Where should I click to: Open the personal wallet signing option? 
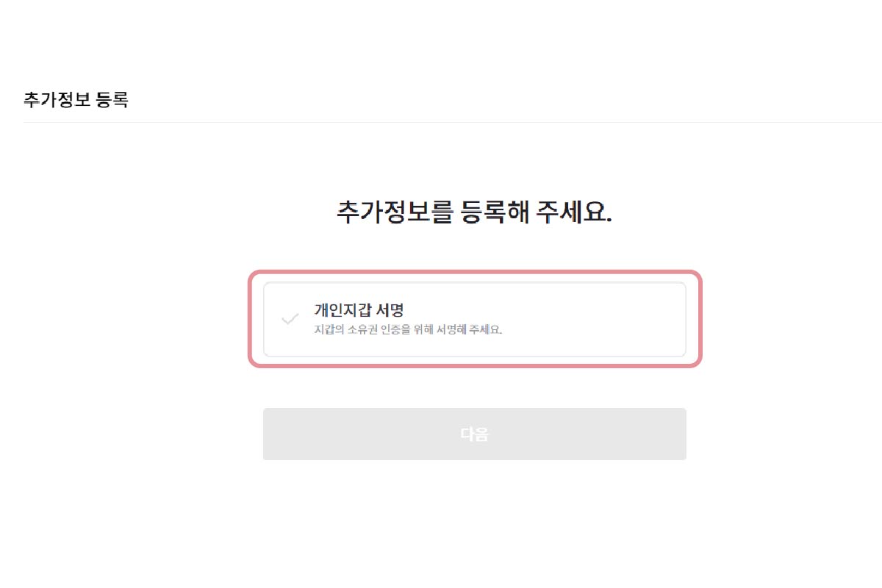(x=474, y=319)
